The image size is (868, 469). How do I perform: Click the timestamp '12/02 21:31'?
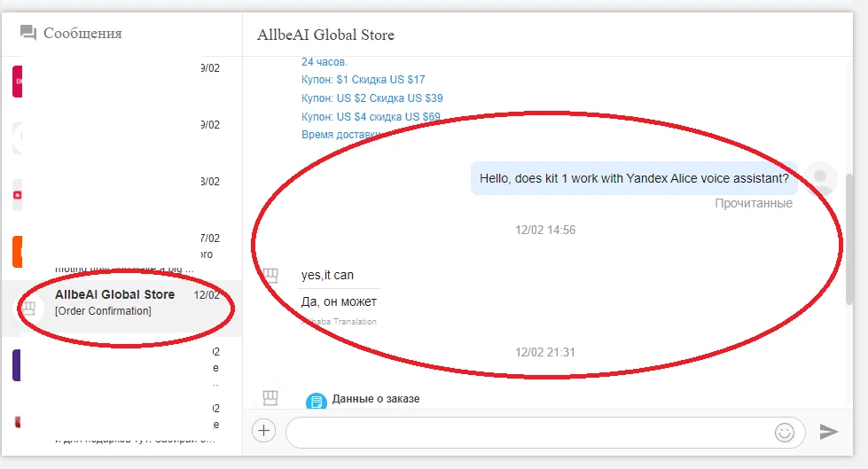coord(545,352)
